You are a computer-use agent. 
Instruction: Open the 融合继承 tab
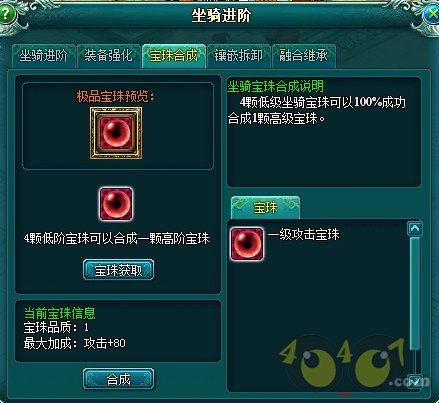point(304,56)
